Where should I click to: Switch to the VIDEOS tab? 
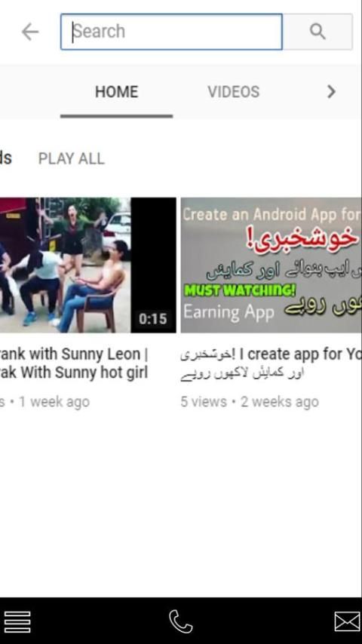[233, 92]
